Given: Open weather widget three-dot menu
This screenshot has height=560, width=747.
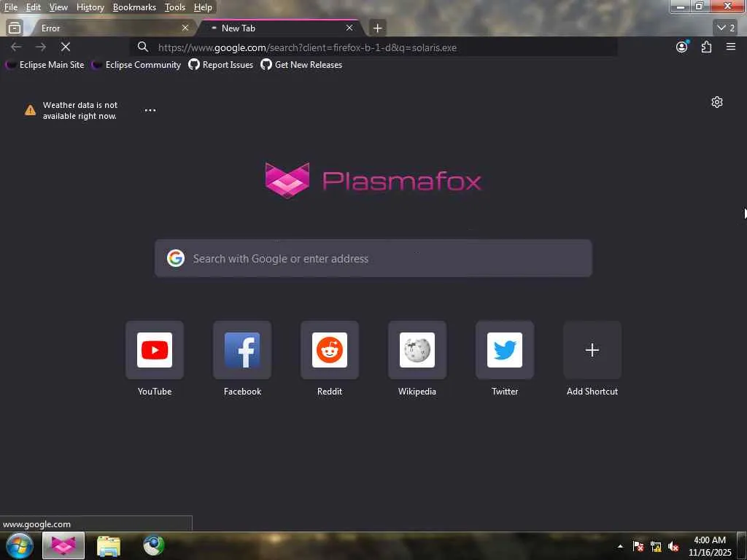Looking at the screenshot, I should coord(150,110).
